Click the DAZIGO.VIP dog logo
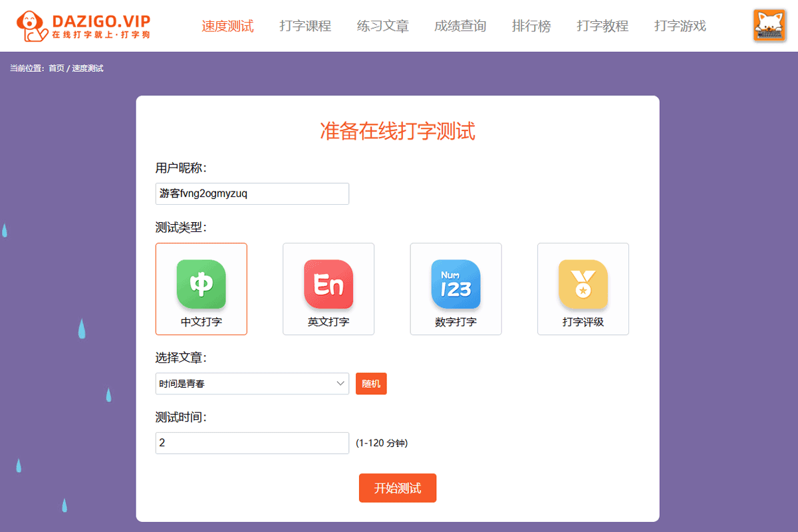The width and height of the screenshot is (798, 532). coord(84,25)
